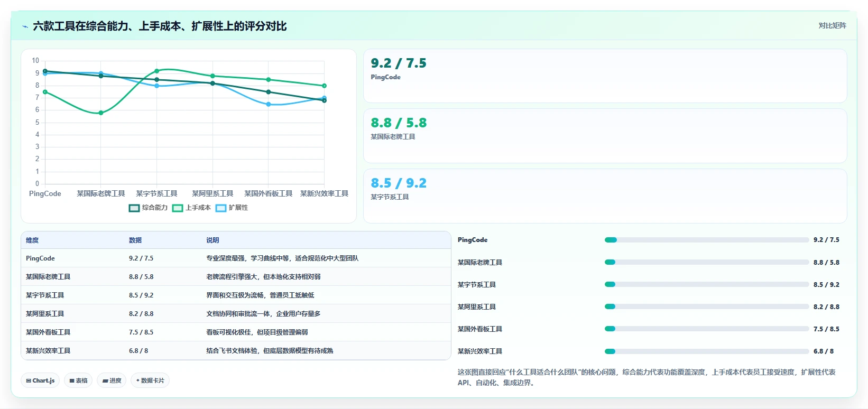Click the 维度 column header

tap(32, 240)
